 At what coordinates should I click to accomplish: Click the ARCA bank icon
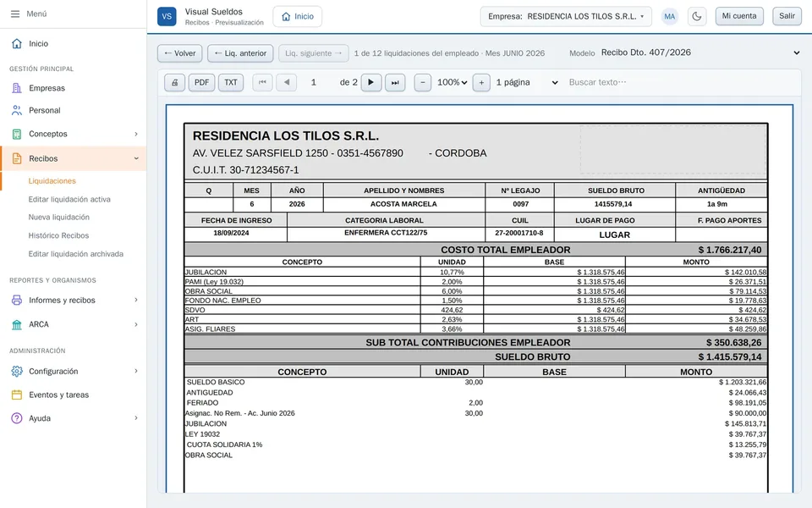tap(17, 324)
